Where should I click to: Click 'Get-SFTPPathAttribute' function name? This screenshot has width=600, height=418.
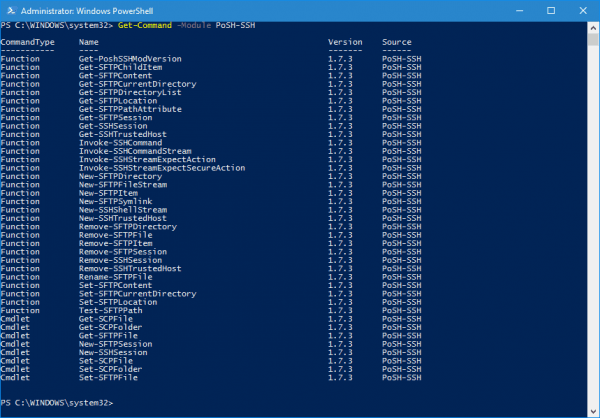click(130, 109)
